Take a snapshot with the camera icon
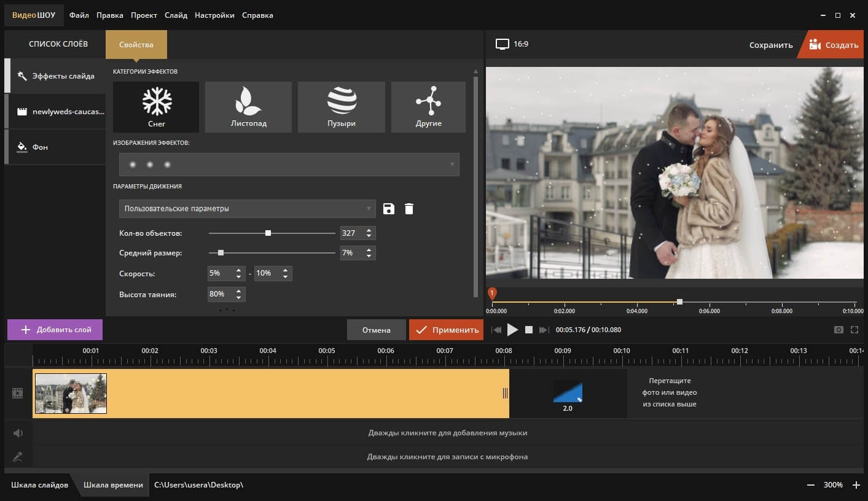The height and width of the screenshot is (501, 868). click(839, 330)
